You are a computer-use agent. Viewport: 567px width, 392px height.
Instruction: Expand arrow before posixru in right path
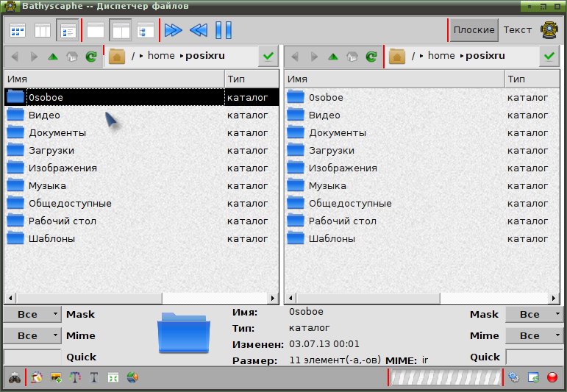462,56
